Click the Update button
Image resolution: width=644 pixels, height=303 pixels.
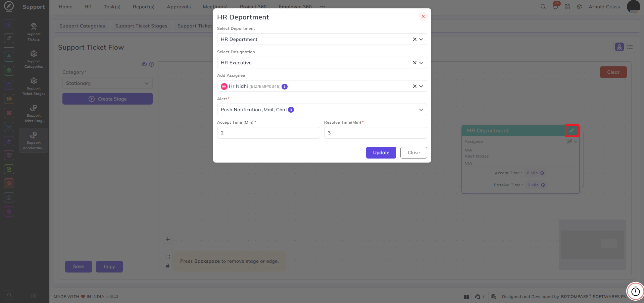click(x=381, y=153)
